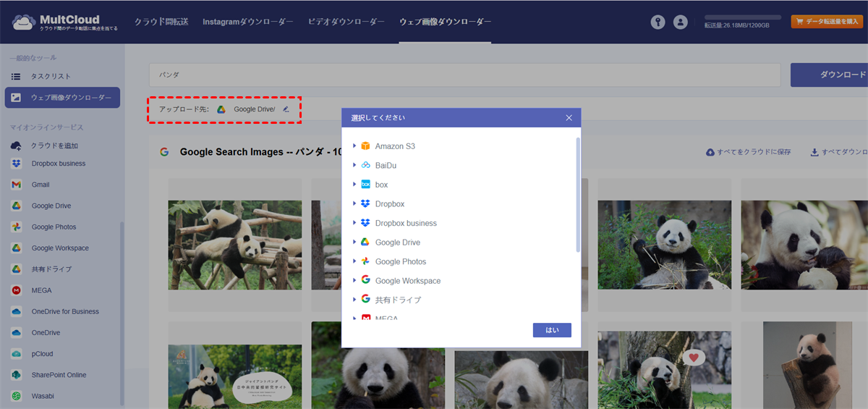Click the MEGA icon in sidebar
Screen dimensions: 868x409
point(16,290)
